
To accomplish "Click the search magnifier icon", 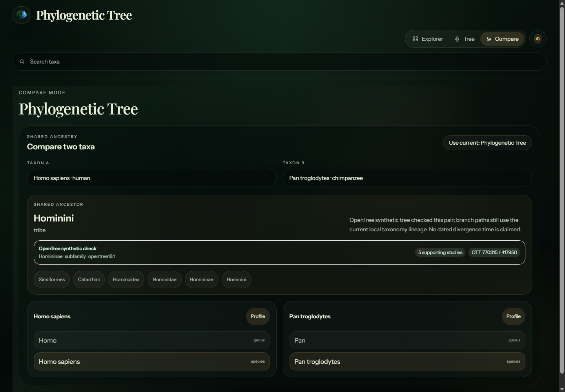I will pos(22,62).
